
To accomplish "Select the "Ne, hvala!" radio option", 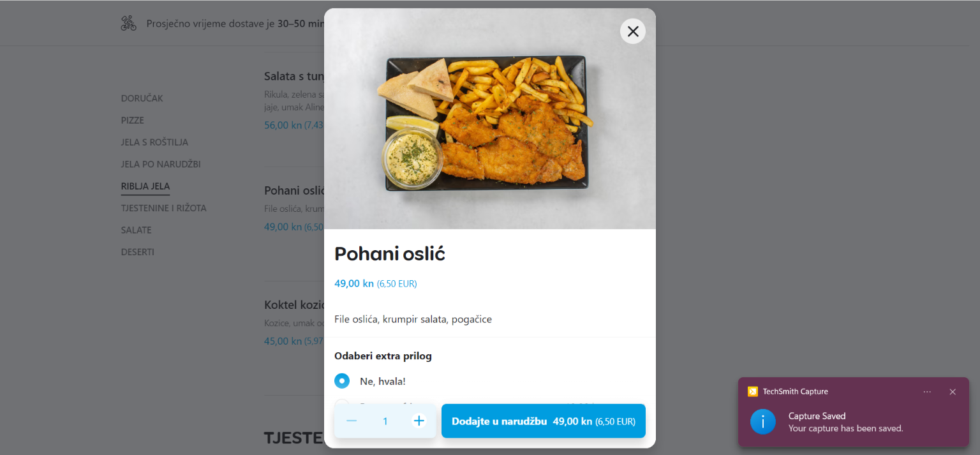I will [342, 381].
